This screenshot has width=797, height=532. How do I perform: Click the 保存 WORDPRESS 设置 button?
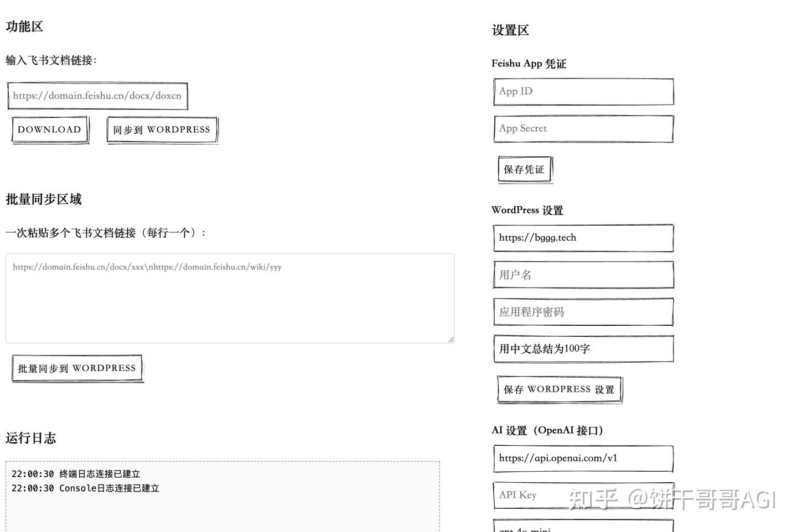coord(559,389)
